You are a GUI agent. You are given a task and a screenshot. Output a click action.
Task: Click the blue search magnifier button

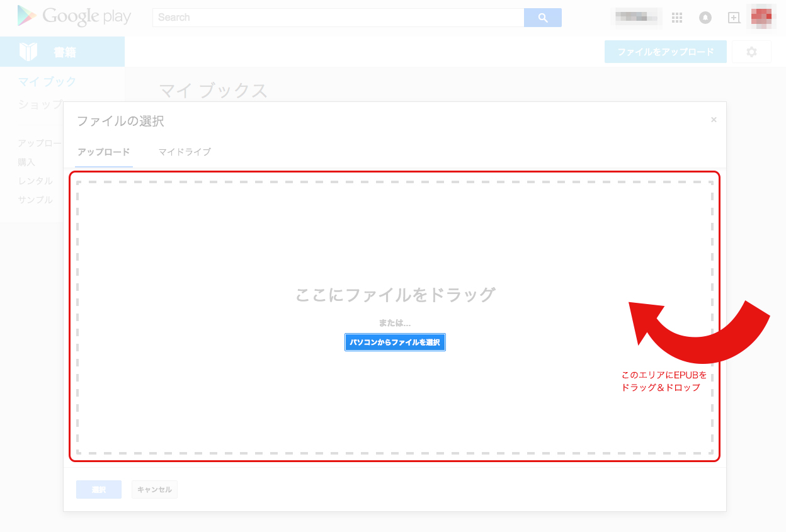(542, 18)
